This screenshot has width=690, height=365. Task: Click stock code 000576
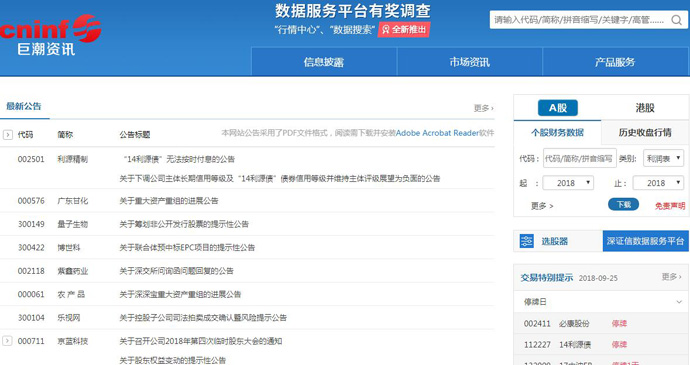[31, 201]
